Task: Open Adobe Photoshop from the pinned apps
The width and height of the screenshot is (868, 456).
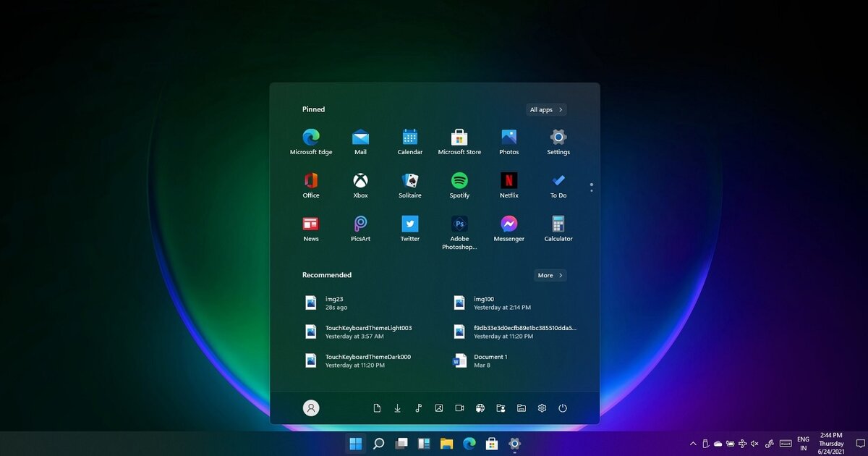Action: coord(459,225)
